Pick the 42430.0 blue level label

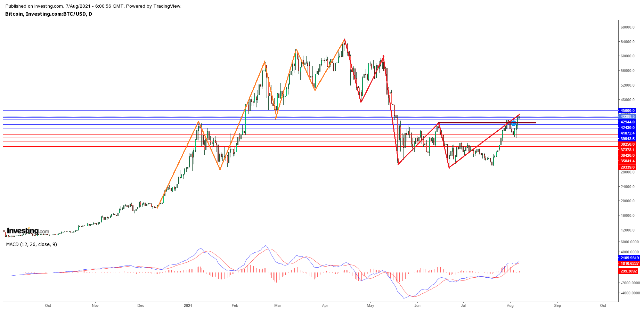point(627,128)
